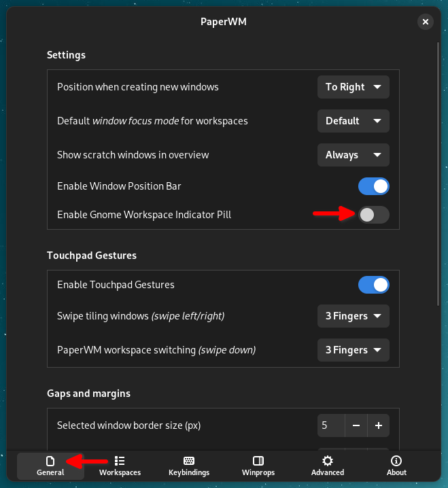Open workspace switching swipe down fingers dropdown
Image resolution: width=448 pixels, height=488 pixels.
[354, 350]
